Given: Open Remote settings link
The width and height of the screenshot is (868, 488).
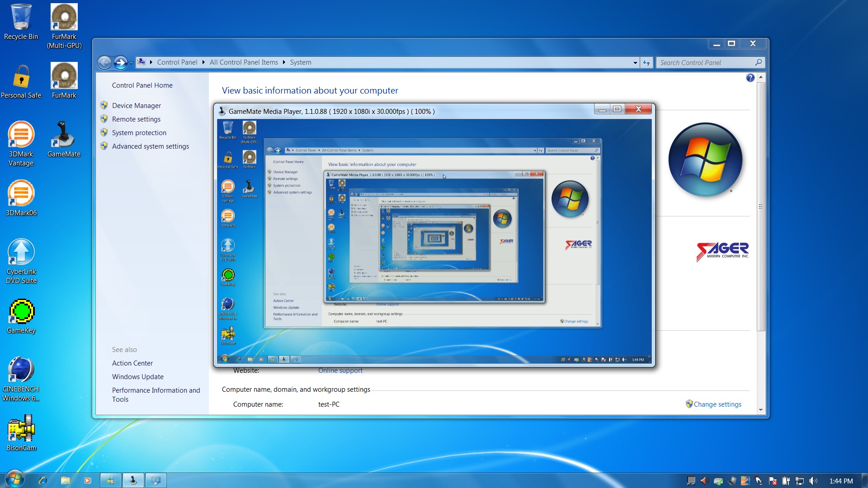Looking at the screenshot, I should [136, 119].
